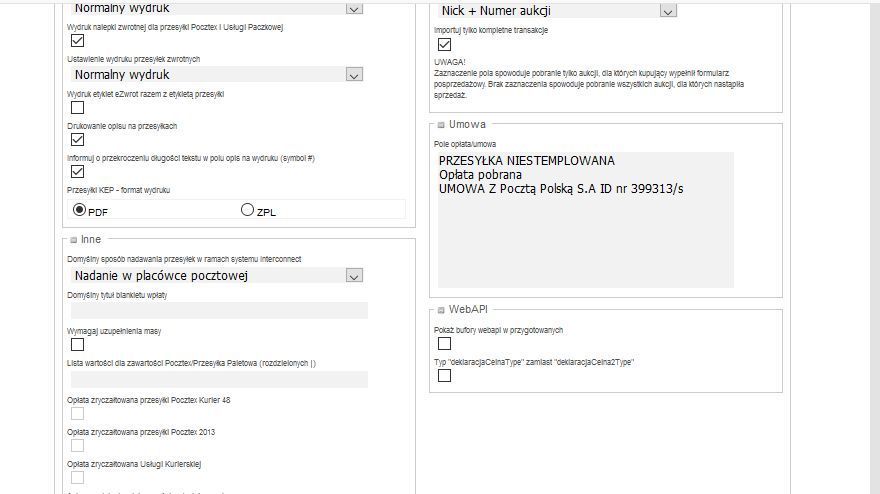Viewport: 880px width, 494px height.
Task: Uncheck Wydruk nalepki zwrotnej checkbox
Action: 77,40
